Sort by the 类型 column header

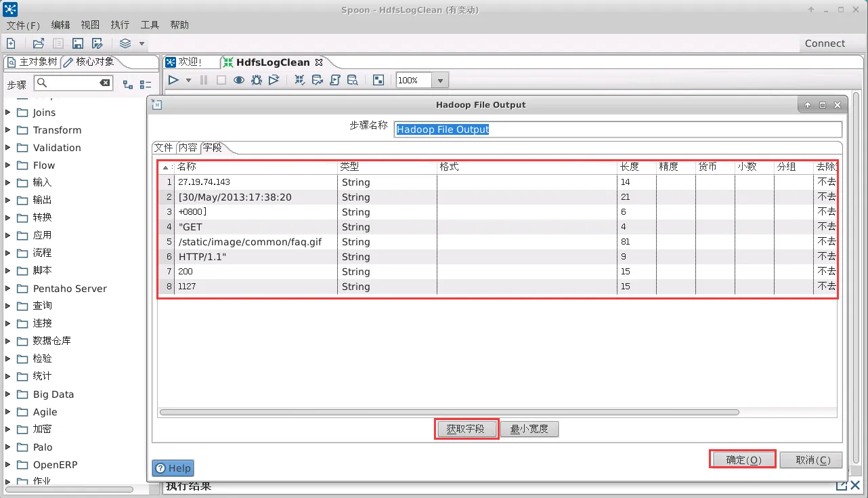tap(387, 167)
